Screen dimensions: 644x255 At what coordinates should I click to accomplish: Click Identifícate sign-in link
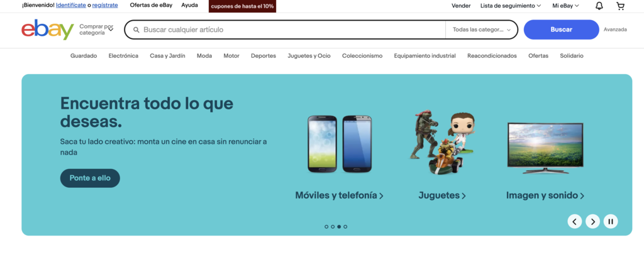pyautogui.click(x=71, y=5)
